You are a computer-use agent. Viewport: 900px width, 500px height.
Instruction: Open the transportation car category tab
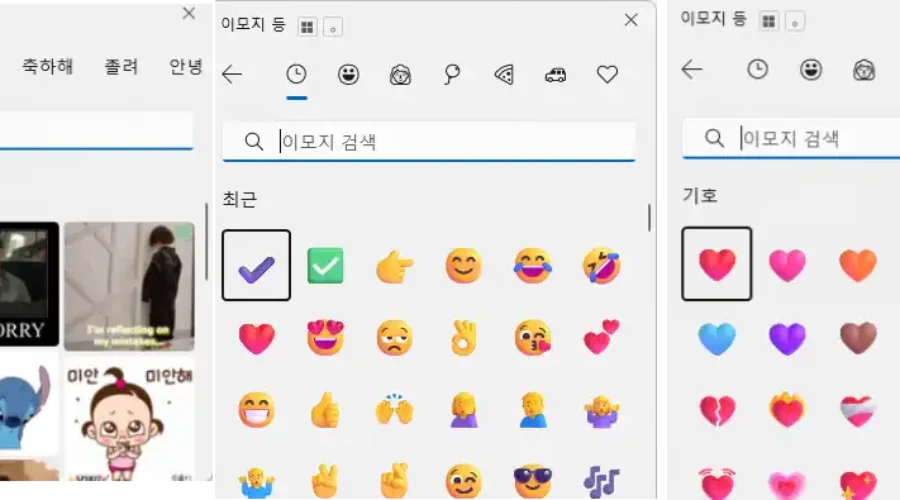click(x=556, y=75)
